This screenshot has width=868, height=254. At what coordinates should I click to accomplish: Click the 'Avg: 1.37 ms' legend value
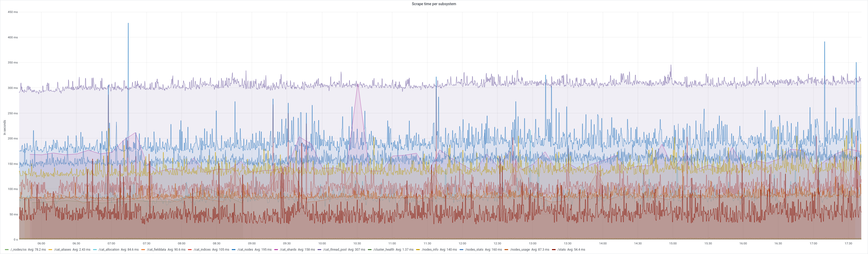pos(405,250)
